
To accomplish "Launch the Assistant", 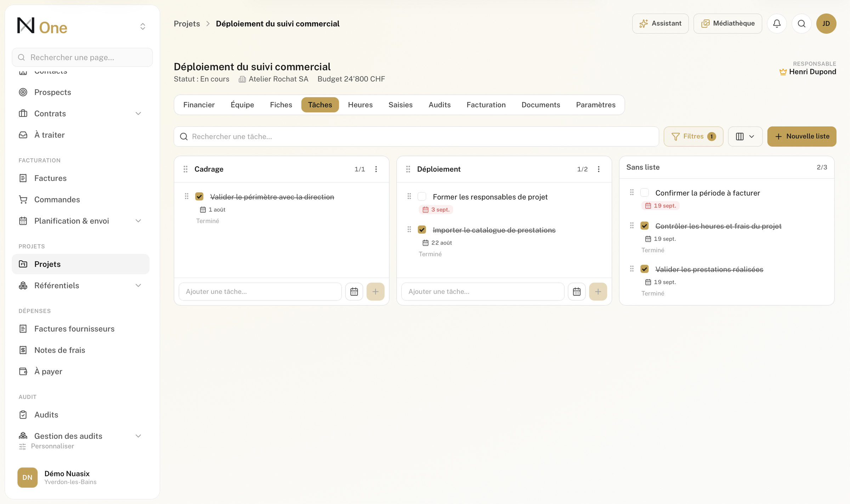I will tap(661, 24).
